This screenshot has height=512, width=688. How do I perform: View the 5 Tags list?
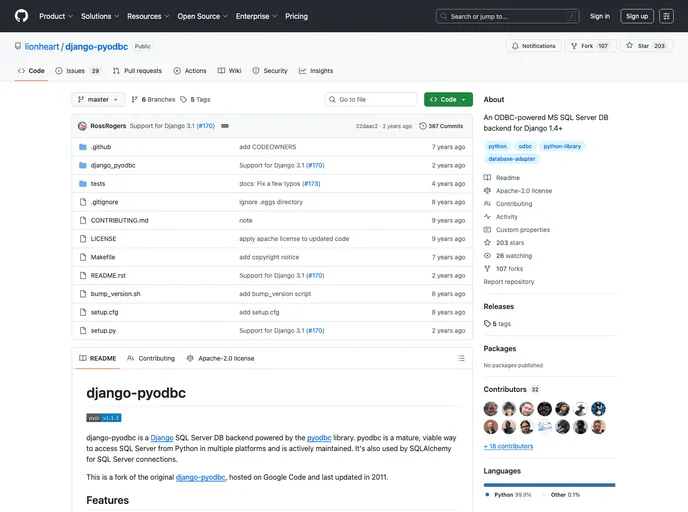click(x=195, y=100)
